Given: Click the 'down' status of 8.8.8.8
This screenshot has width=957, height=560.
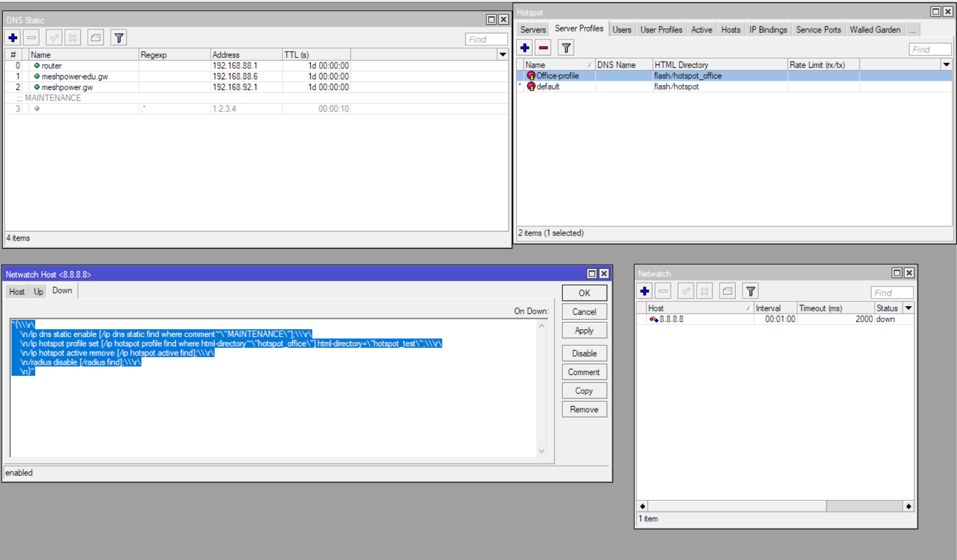Looking at the screenshot, I should [885, 319].
